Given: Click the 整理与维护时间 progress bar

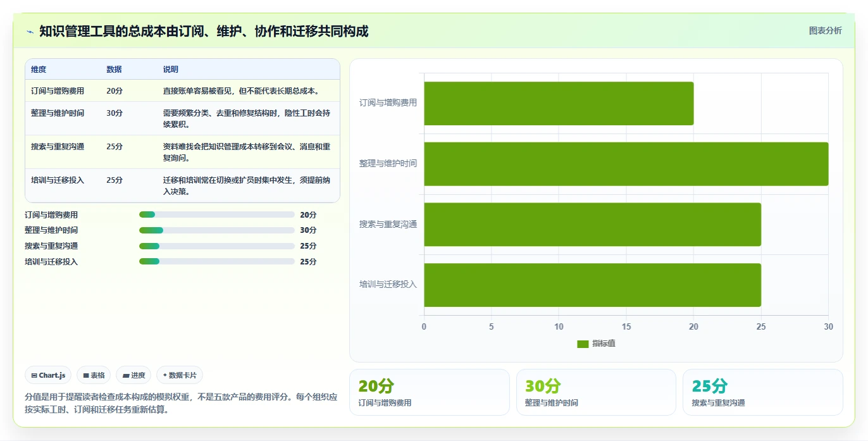Looking at the screenshot, I should pyautogui.click(x=217, y=230).
